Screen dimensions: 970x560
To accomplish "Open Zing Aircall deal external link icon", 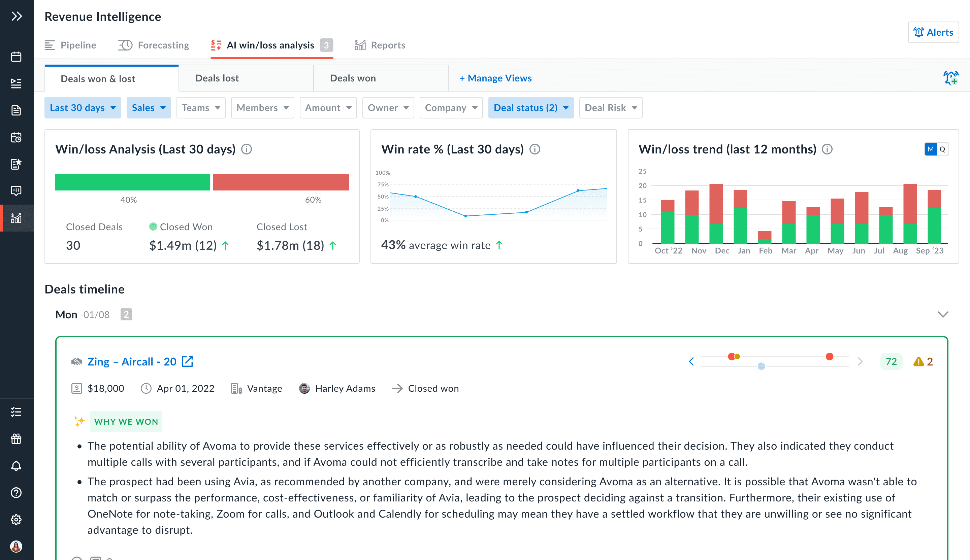I will (x=188, y=361).
